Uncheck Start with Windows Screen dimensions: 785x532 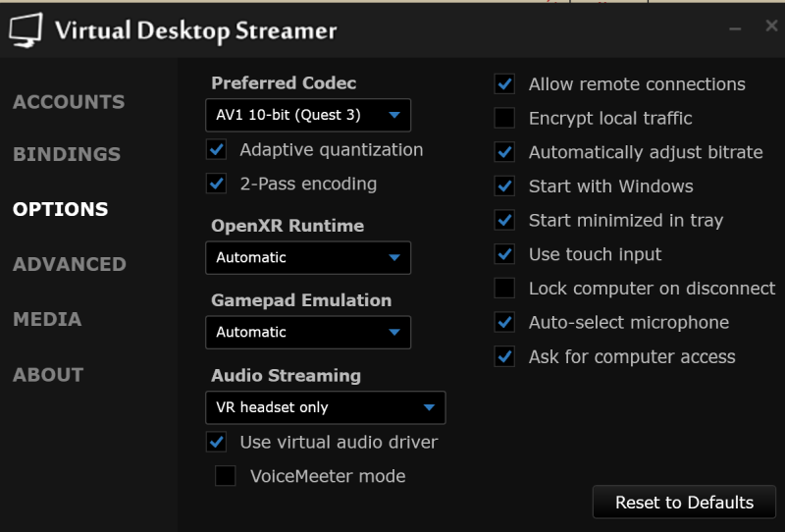click(x=504, y=186)
